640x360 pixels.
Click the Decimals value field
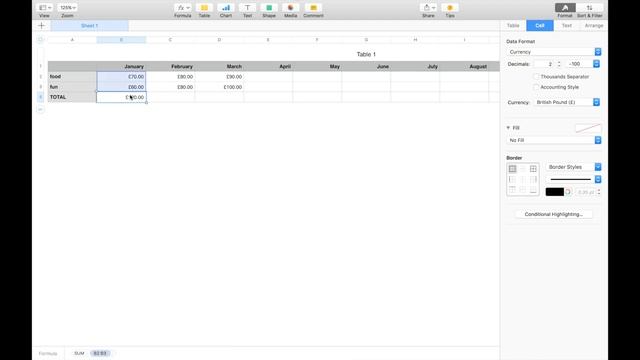tap(545, 64)
